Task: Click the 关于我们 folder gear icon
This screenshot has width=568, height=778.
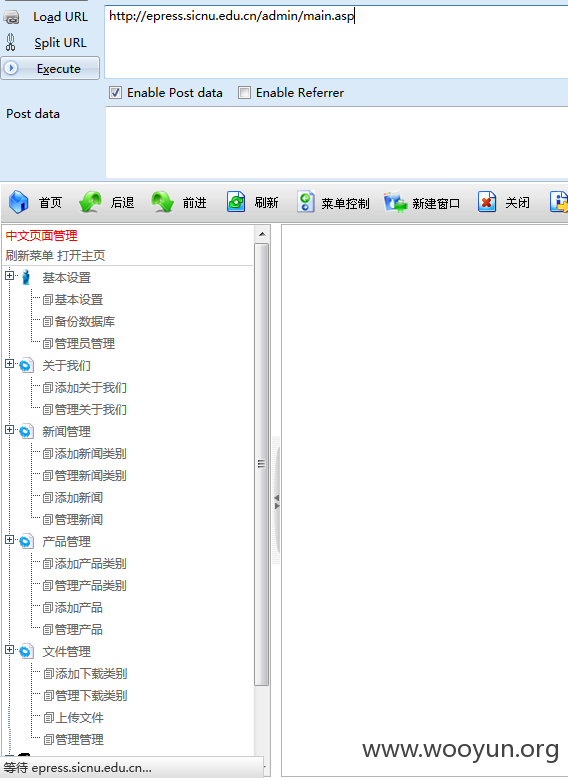Action: 26,366
